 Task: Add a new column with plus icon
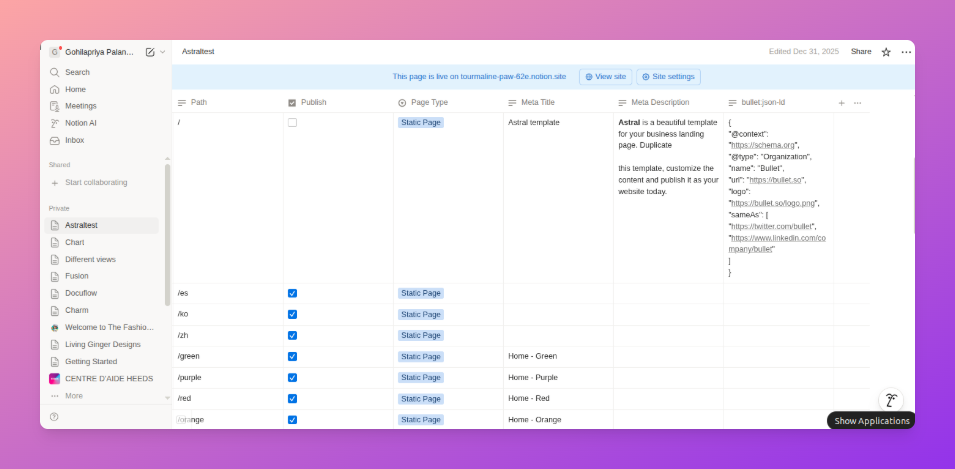[x=841, y=103]
